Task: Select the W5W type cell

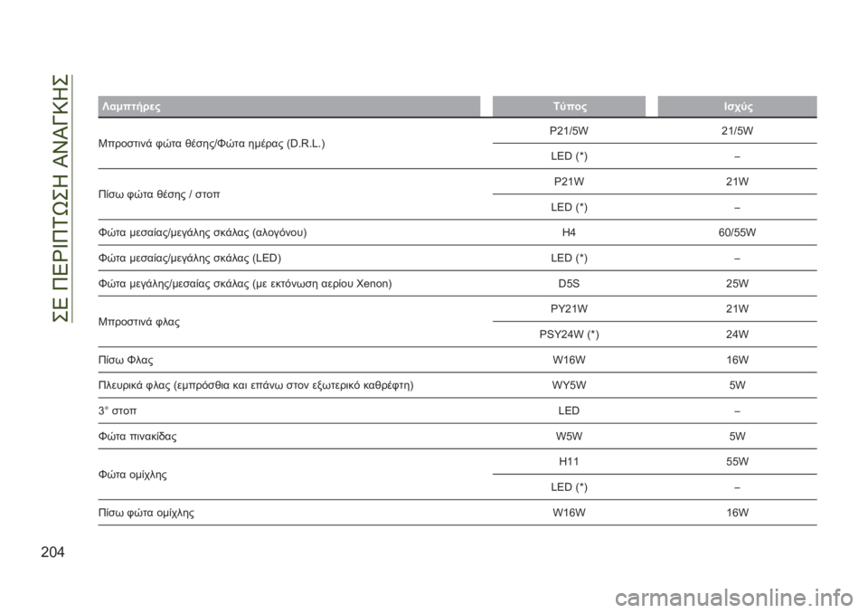Action: (x=569, y=437)
